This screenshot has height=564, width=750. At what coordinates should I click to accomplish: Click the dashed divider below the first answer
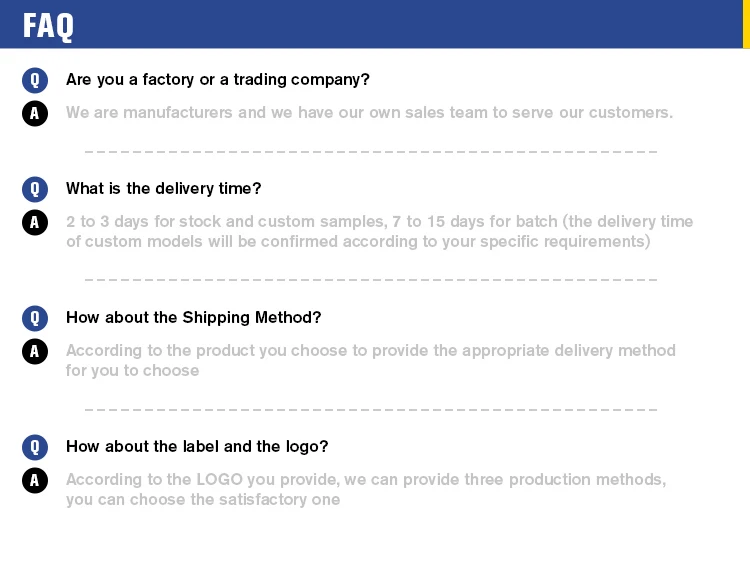click(371, 151)
